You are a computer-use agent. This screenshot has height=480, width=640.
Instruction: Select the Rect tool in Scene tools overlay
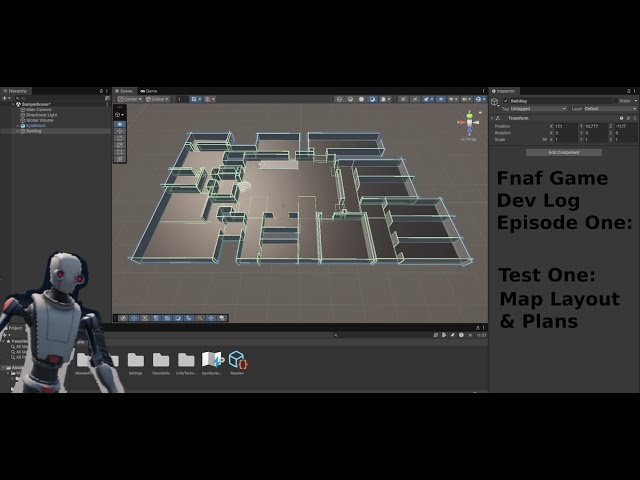[x=120, y=152]
